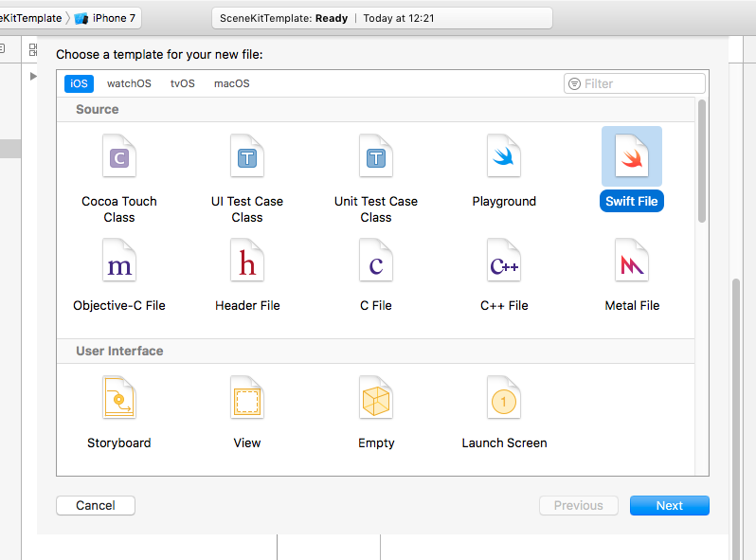Viewport: 756px width, 560px height.
Task: Choose the C++ File template icon
Action: [x=504, y=260]
